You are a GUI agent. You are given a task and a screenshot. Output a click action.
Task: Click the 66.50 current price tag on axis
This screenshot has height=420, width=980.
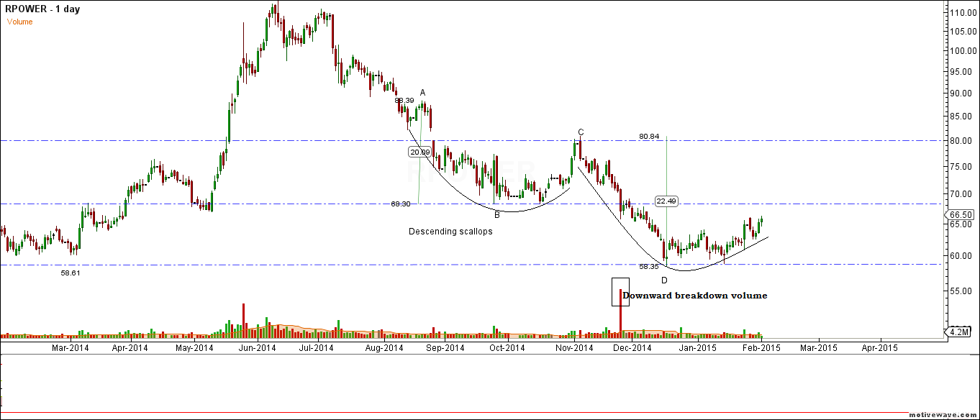(960, 215)
